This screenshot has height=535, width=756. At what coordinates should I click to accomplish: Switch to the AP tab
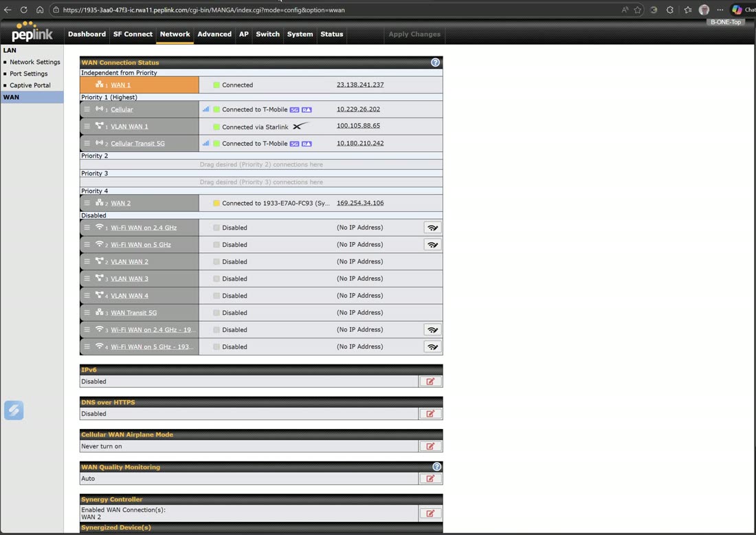243,34
